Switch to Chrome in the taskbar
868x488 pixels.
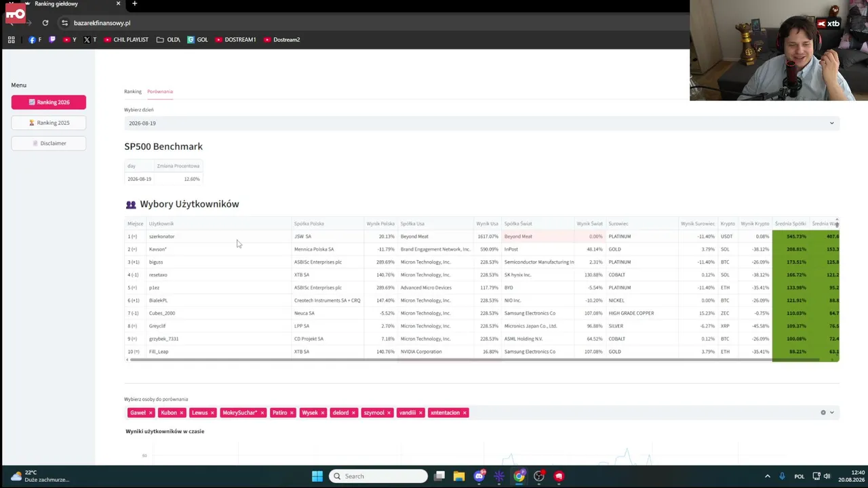click(519, 476)
